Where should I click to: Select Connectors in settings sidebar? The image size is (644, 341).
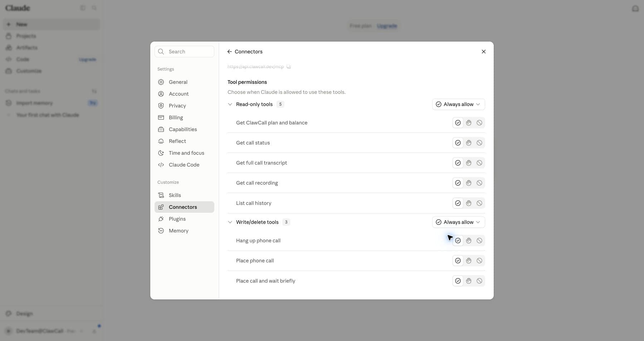pos(184,207)
